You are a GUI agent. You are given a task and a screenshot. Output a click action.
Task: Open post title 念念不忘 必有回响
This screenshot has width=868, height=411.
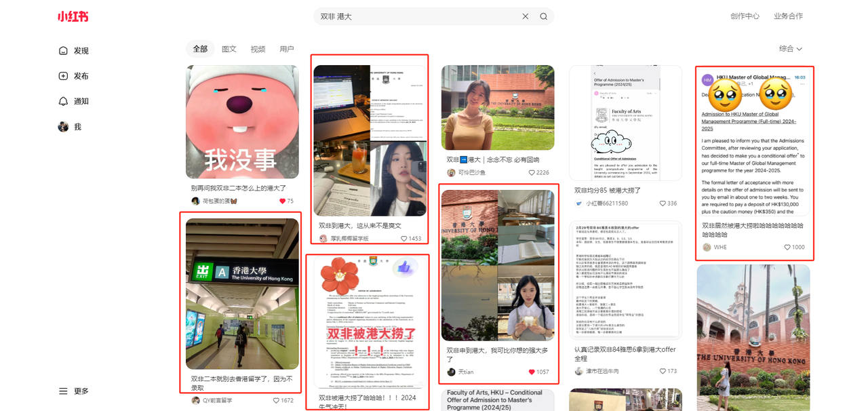[x=493, y=159]
